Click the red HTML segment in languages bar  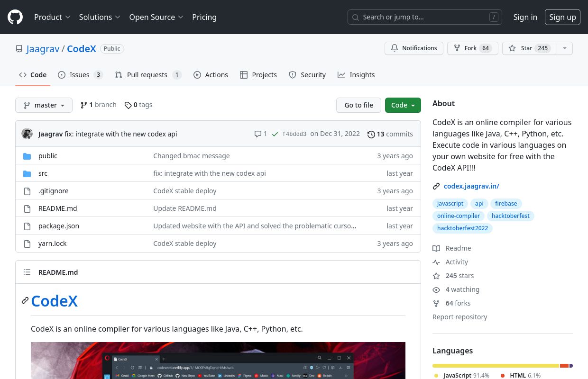pyautogui.click(x=564, y=366)
